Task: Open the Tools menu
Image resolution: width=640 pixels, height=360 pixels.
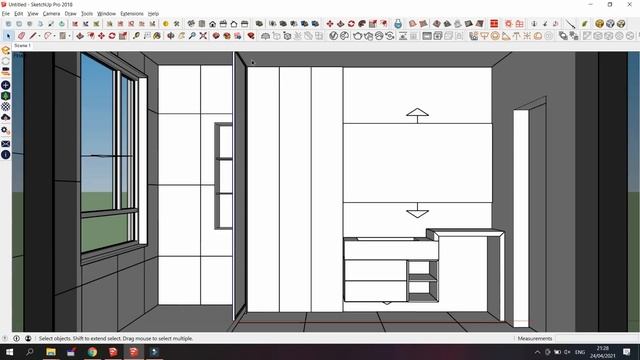Action: tap(87, 13)
